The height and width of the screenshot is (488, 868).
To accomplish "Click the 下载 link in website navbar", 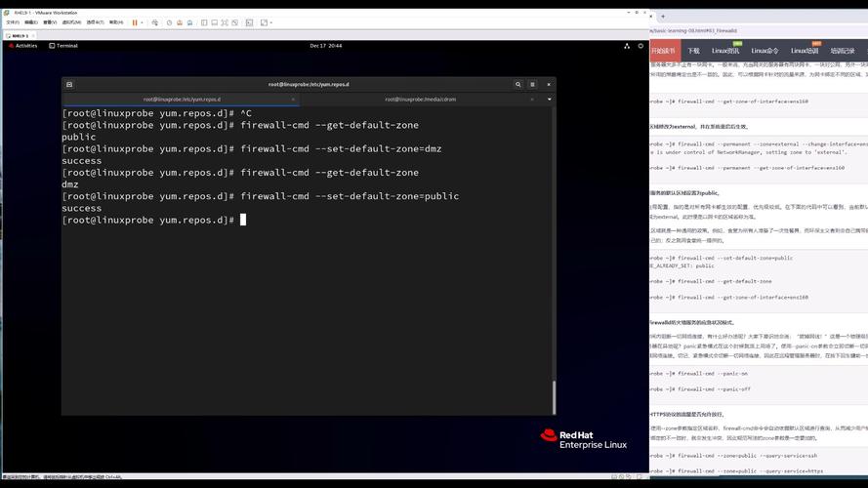I will click(x=693, y=51).
